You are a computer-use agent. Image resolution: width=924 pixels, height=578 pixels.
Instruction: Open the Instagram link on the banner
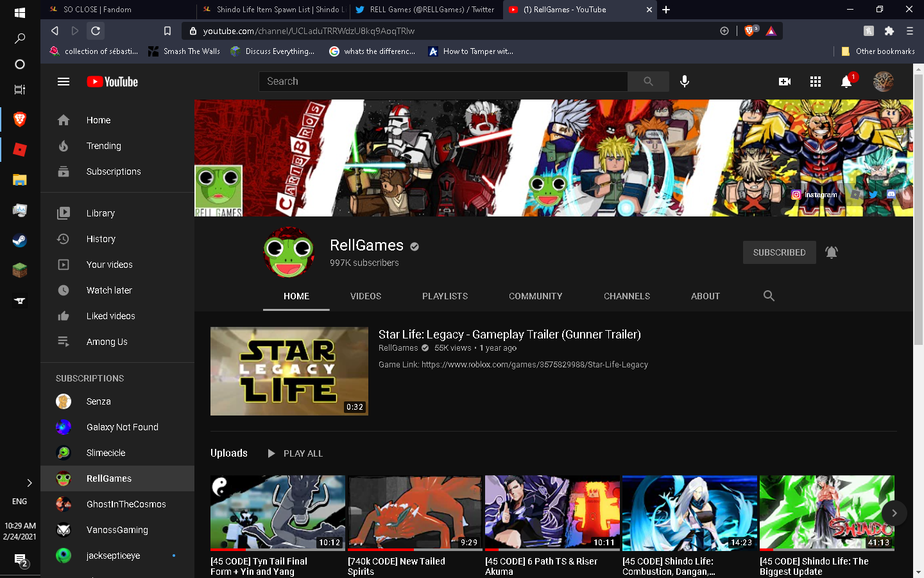[814, 195]
